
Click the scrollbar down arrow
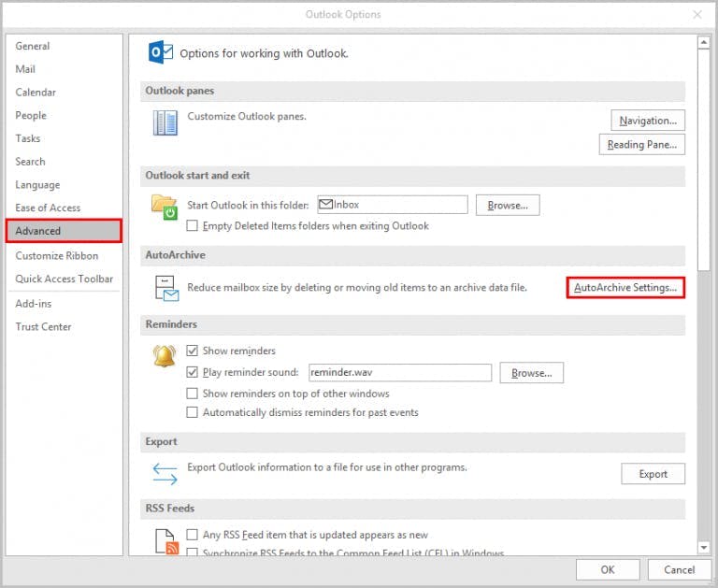(x=703, y=547)
